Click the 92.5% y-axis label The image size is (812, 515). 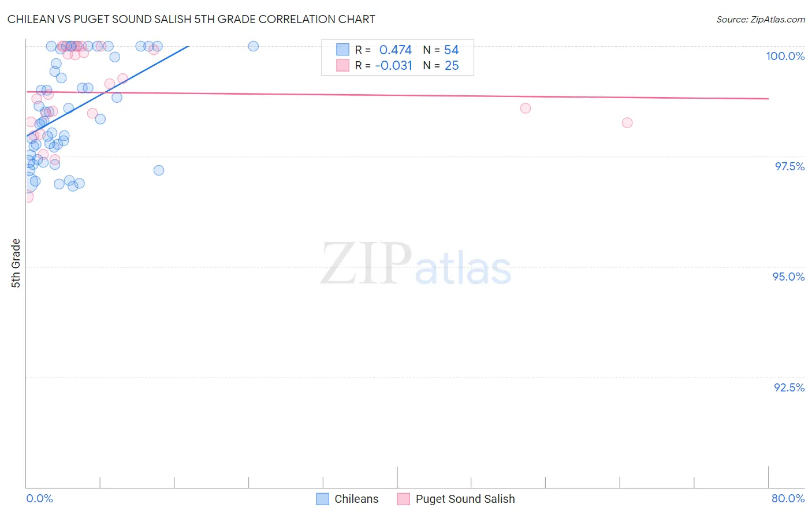pos(789,387)
